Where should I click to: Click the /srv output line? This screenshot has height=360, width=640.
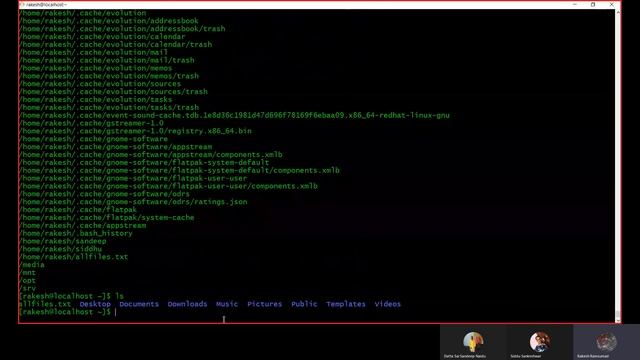pos(27,289)
